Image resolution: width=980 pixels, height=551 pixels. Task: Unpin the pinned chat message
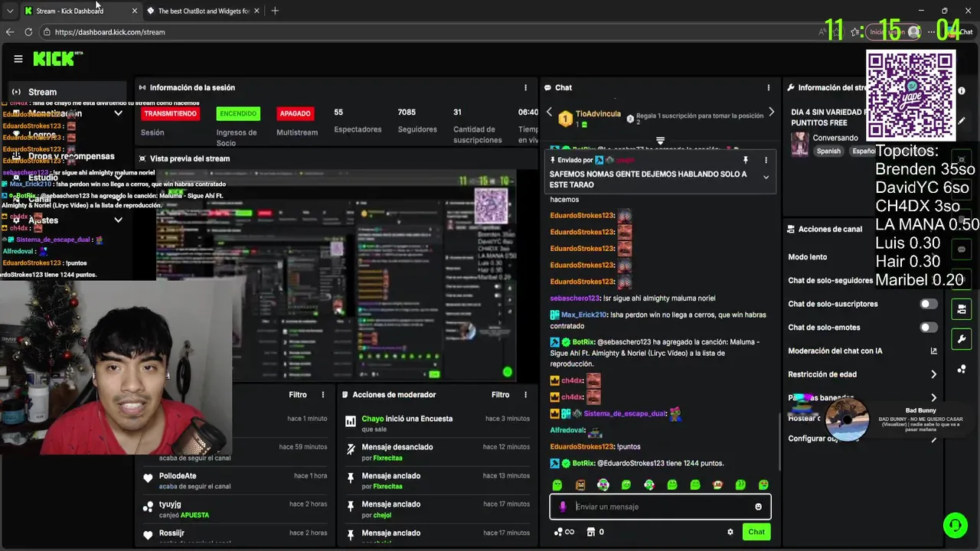[745, 161]
